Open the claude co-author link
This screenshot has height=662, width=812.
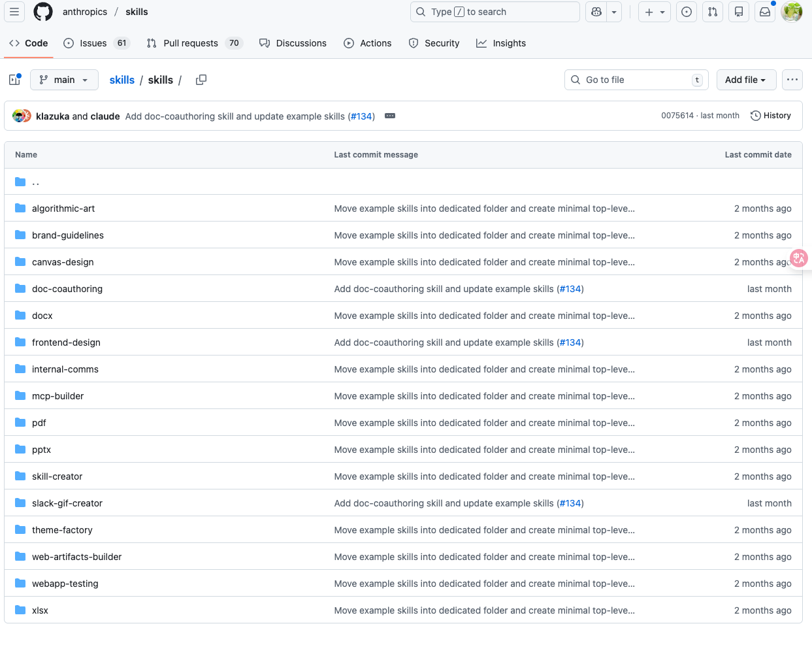[105, 116]
